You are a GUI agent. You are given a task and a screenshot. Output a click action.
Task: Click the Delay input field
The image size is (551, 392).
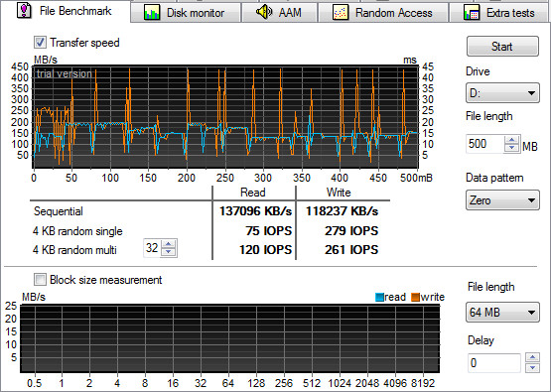(493, 363)
